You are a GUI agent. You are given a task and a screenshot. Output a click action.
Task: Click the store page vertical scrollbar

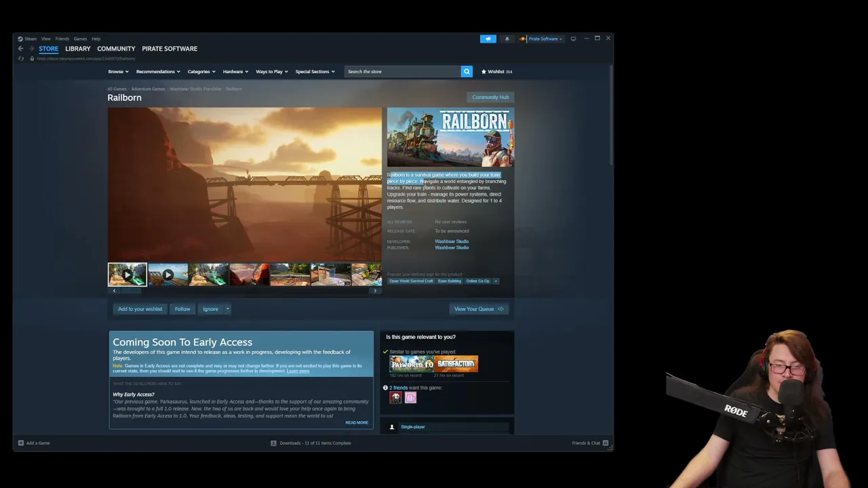(611, 115)
